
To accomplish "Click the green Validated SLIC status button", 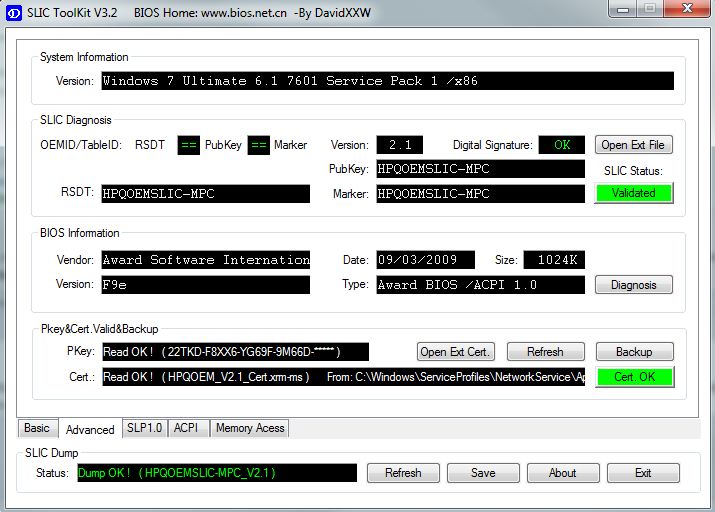I will point(633,193).
